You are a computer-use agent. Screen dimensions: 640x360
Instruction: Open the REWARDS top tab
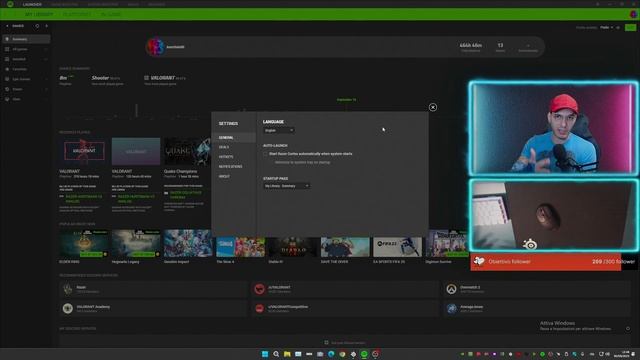(156, 4)
